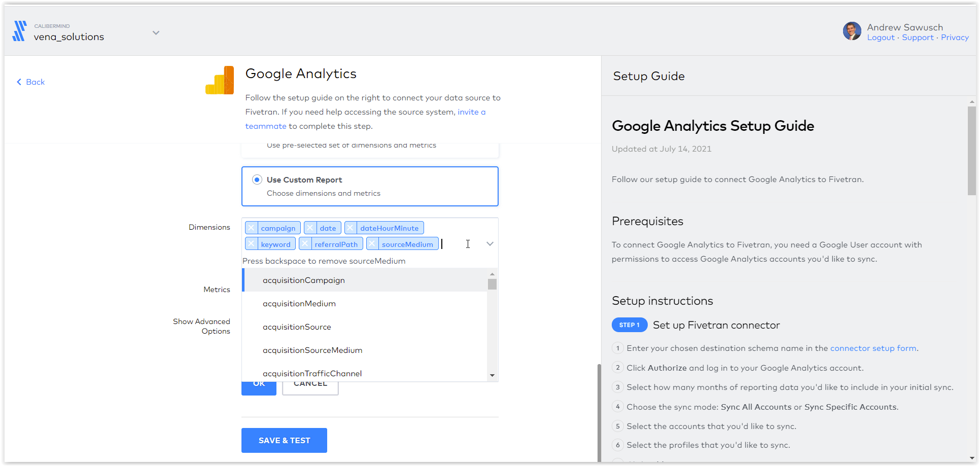Open the Support link
This screenshot has height=466, width=980.
click(918, 38)
